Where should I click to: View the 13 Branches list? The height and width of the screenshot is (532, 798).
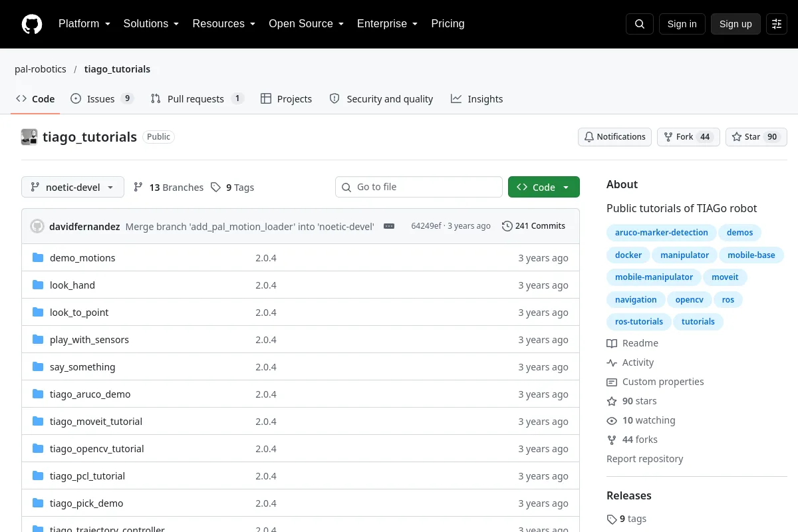[168, 188]
